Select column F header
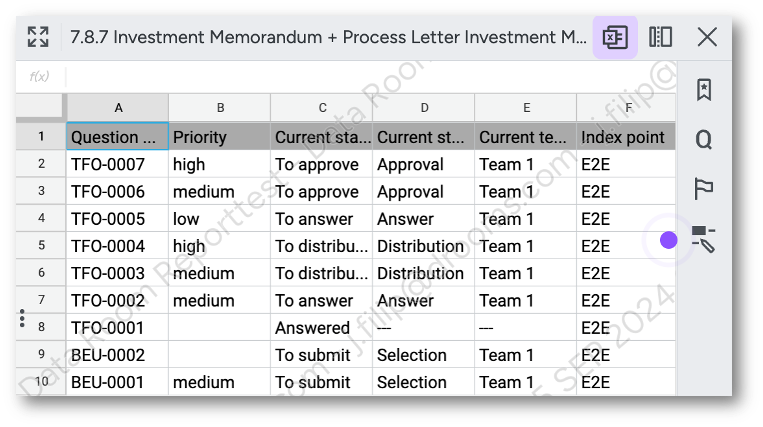 pos(626,108)
